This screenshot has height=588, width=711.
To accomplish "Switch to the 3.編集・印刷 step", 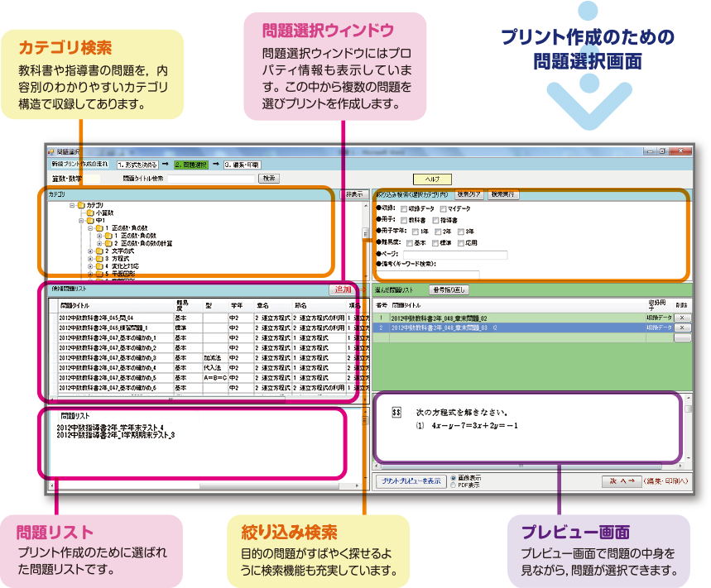I will click(x=243, y=165).
